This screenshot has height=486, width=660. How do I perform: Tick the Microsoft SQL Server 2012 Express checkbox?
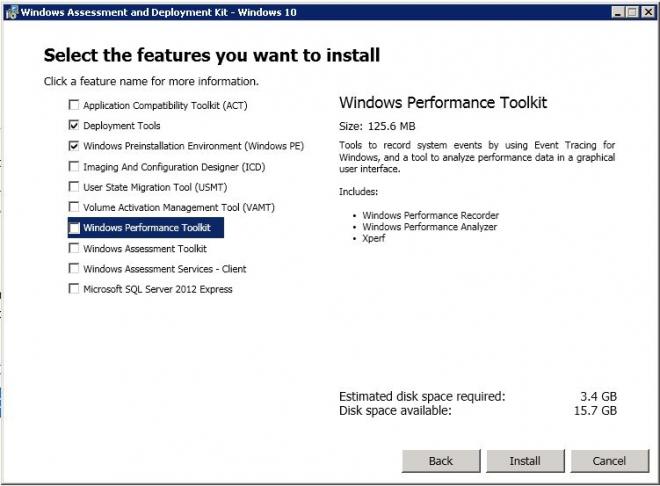(x=74, y=288)
